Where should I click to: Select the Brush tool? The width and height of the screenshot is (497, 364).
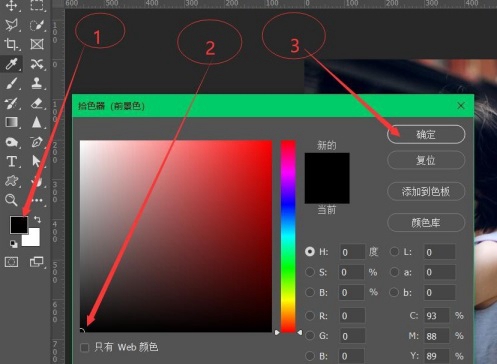tap(11, 83)
